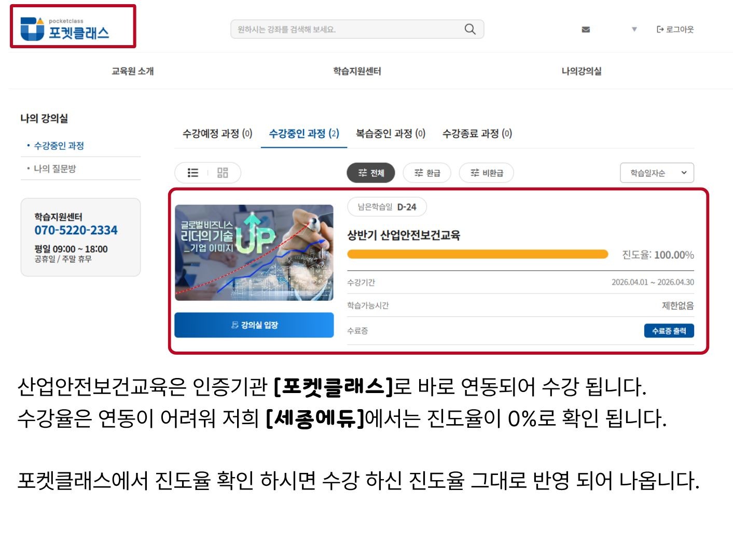Enable the 비환급 filter
Viewport: 733px width, 560px height.
click(x=486, y=173)
